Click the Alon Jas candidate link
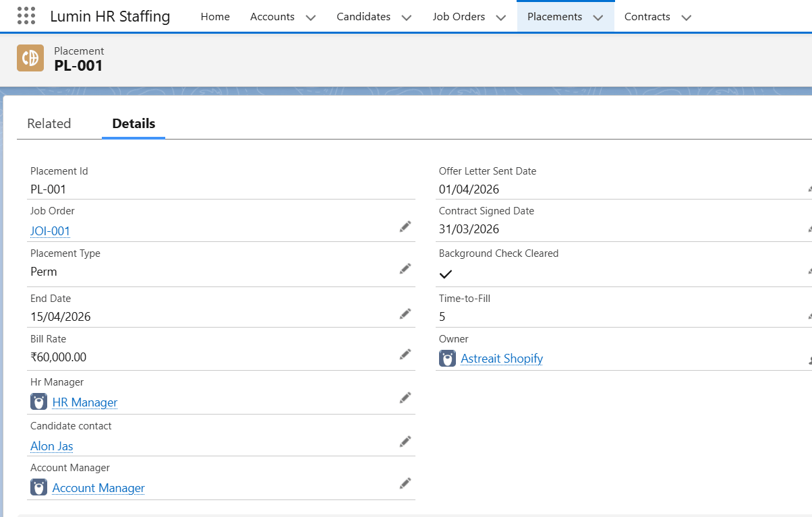Image resolution: width=812 pixels, height=517 pixels. pyautogui.click(x=51, y=446)
